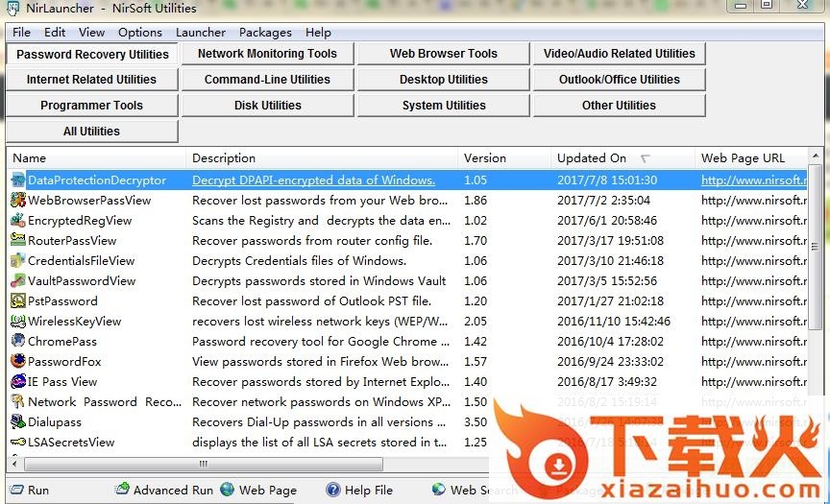Click version 3.50 of Dialupass

(476, 422)
